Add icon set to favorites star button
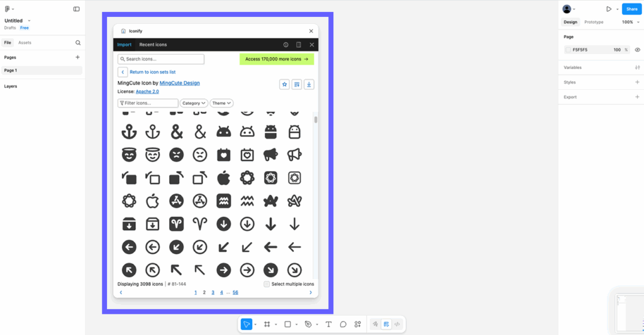The image size is (644, 335). coord(284,85)
